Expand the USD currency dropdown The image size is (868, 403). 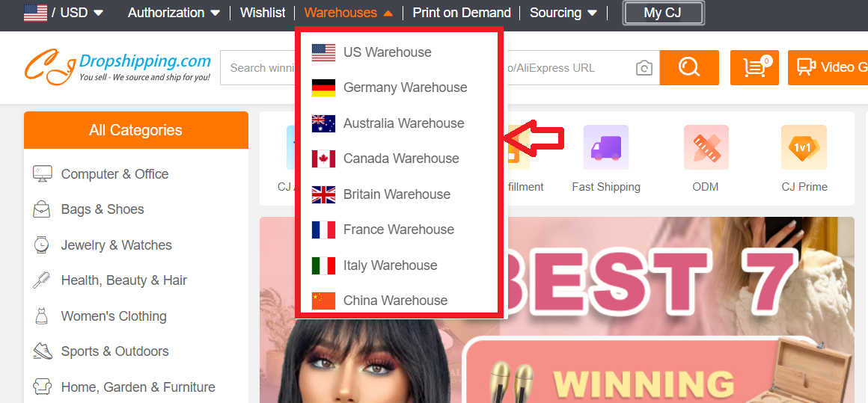pyautogui.click(x=63, y=12)
